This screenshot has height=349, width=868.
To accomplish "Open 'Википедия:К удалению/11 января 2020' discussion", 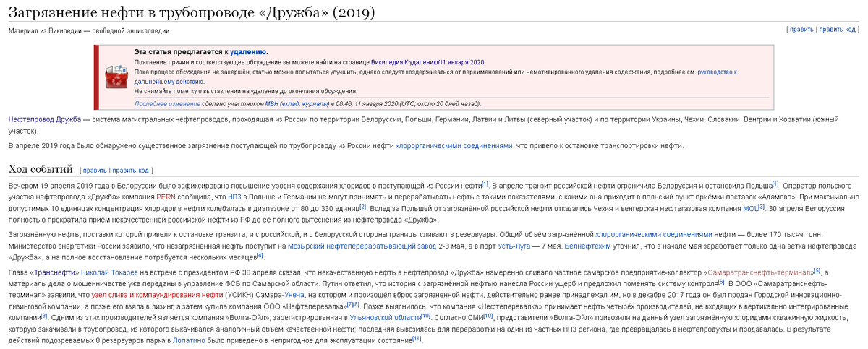I will (x=427, y=62).
